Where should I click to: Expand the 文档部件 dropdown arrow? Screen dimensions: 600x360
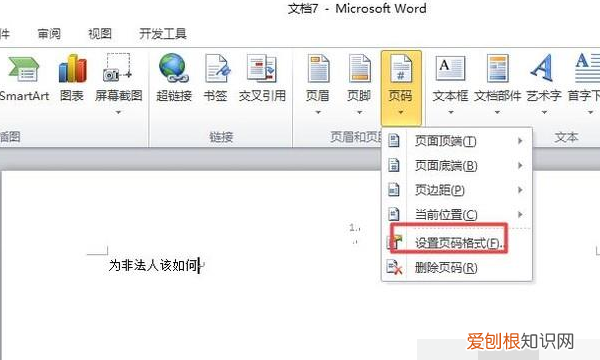pos(497,112)
